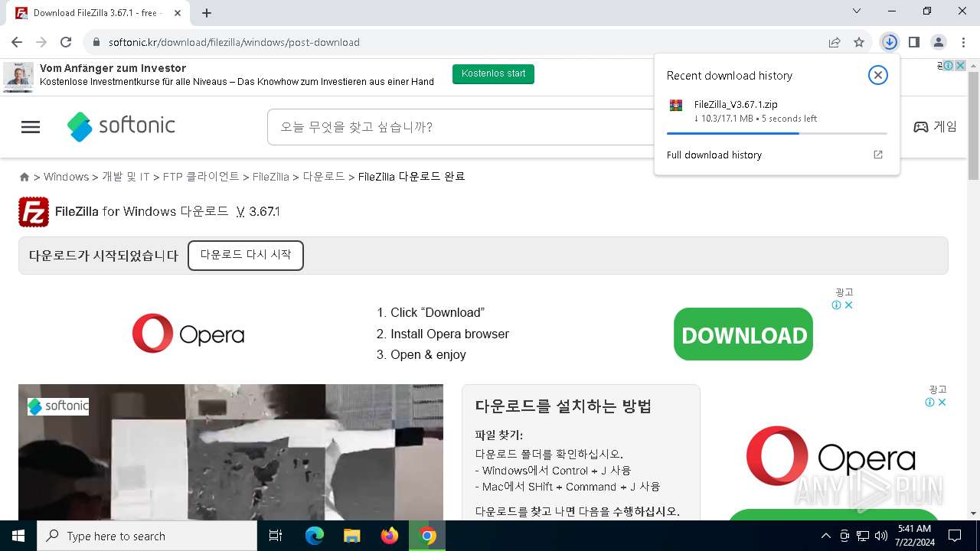980x551 pixels.
Task: Open volume control in tray
Action: (x=880, y=536)
